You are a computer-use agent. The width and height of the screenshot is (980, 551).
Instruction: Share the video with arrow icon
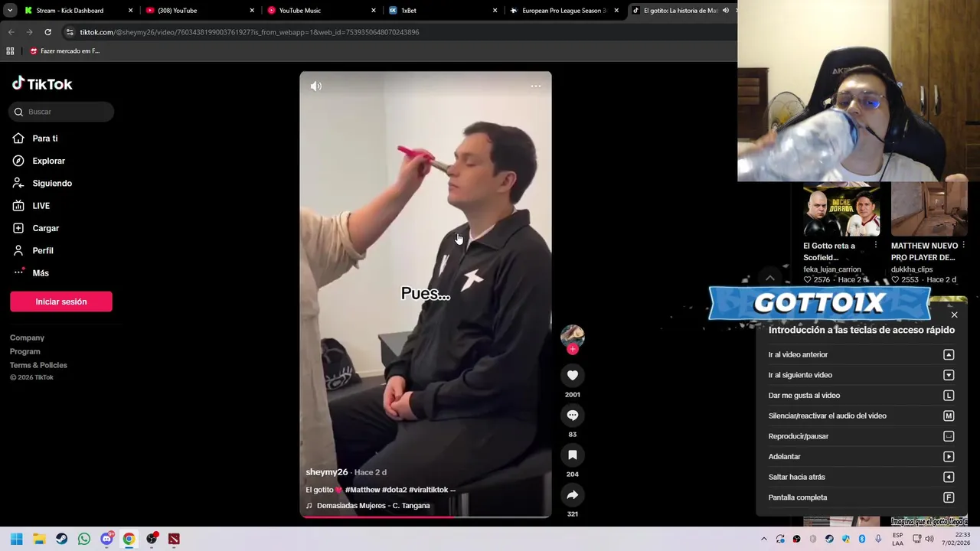pos(573,494)
